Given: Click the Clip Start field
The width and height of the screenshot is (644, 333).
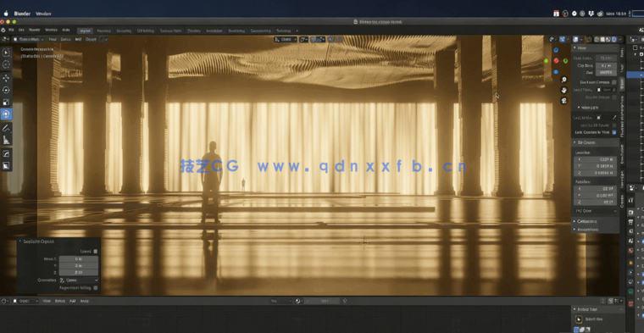Looking at the screenshot, I should coord(606,65).
